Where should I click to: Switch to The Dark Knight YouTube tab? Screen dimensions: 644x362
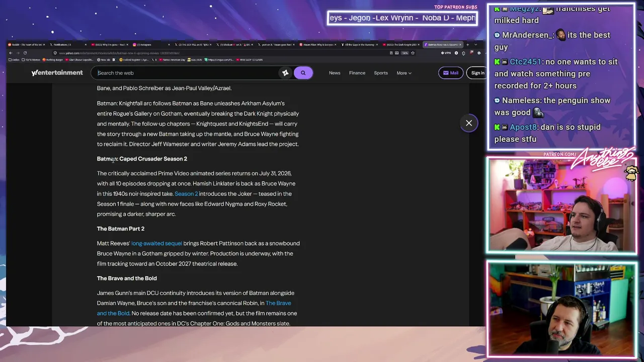(x=402, y=45)
